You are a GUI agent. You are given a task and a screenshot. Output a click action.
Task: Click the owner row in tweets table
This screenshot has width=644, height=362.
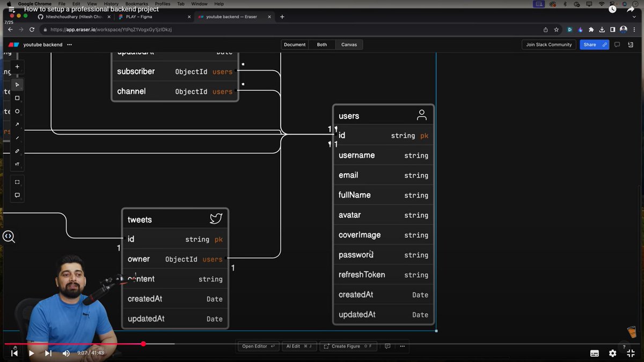point(175,259)
